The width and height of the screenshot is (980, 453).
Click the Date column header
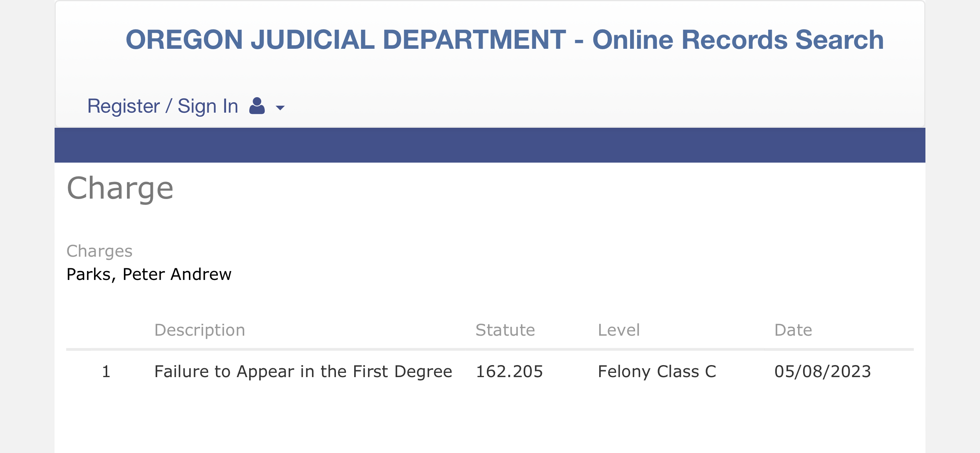pos(793,330)
